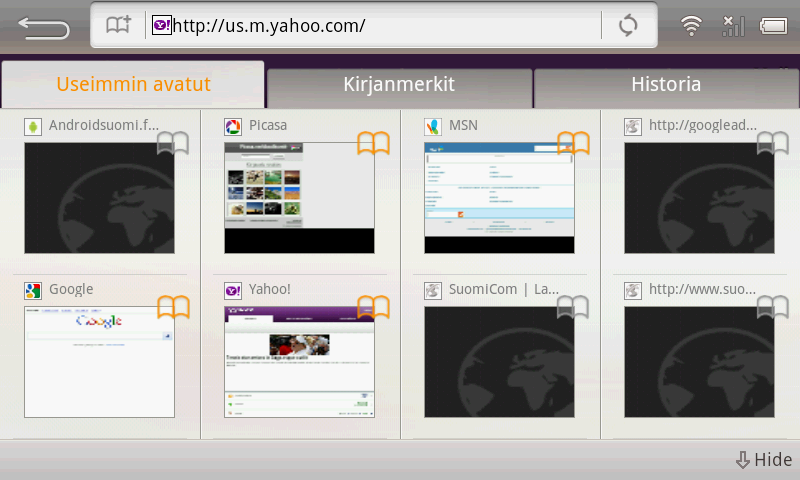
Task: Toggle bookmark on the SuomiCom tile
Action: point(573,307)
